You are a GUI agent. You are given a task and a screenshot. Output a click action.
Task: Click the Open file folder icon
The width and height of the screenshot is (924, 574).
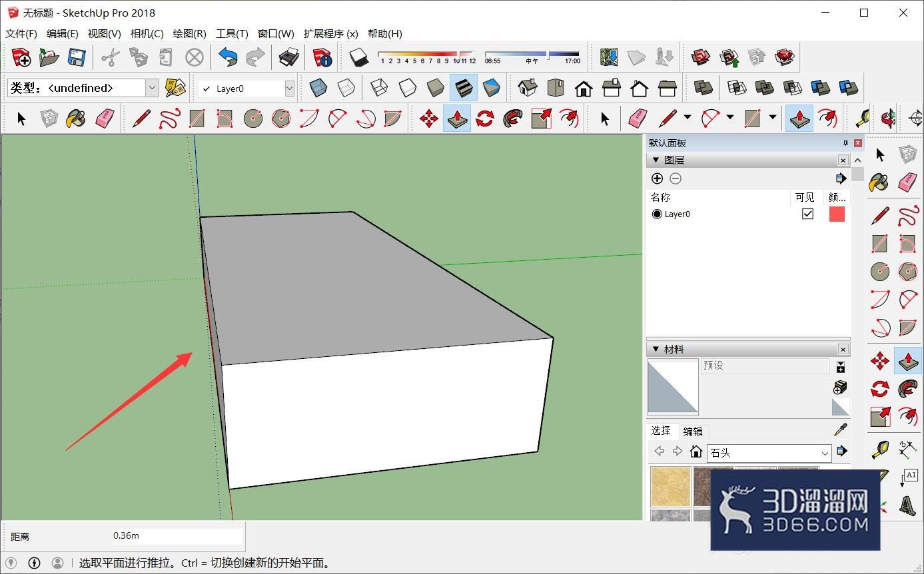pos(49,57)
